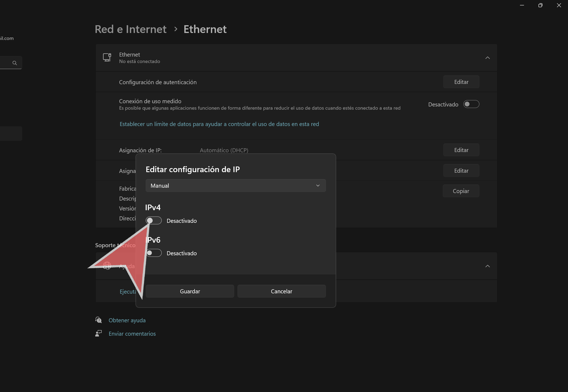Edit Configuración de autenticación
568x392 pixels.
click(x=461, y=82)
